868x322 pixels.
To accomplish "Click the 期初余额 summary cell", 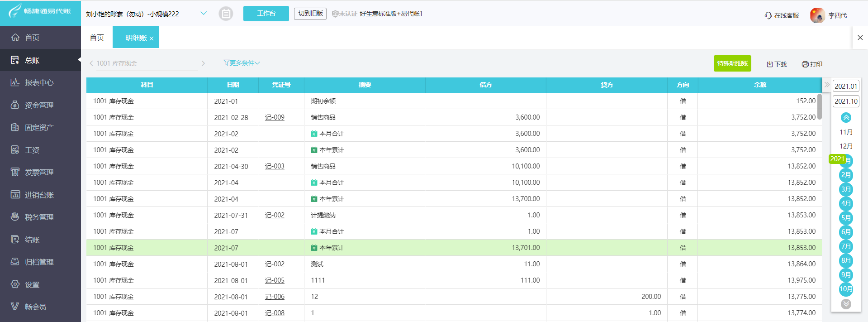I will tap(365, 101).
